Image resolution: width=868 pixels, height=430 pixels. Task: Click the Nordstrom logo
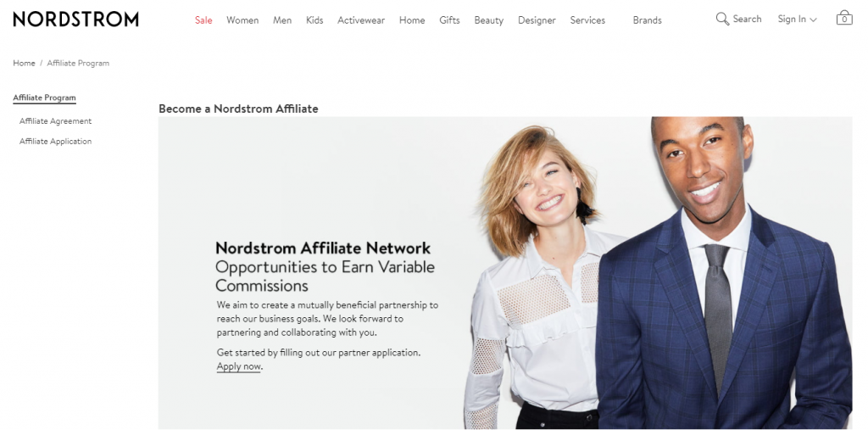point(75,20)
